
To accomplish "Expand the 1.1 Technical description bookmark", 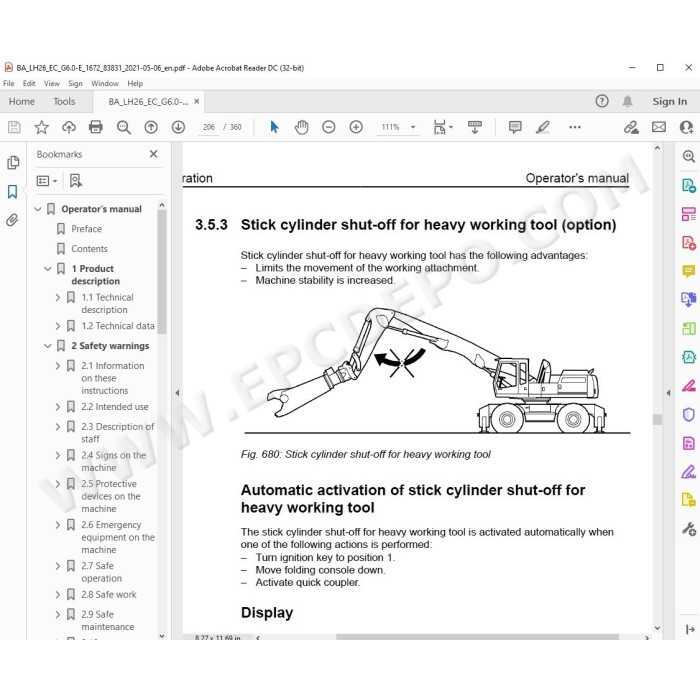I will pyautogui.click(x=58, y=297).
